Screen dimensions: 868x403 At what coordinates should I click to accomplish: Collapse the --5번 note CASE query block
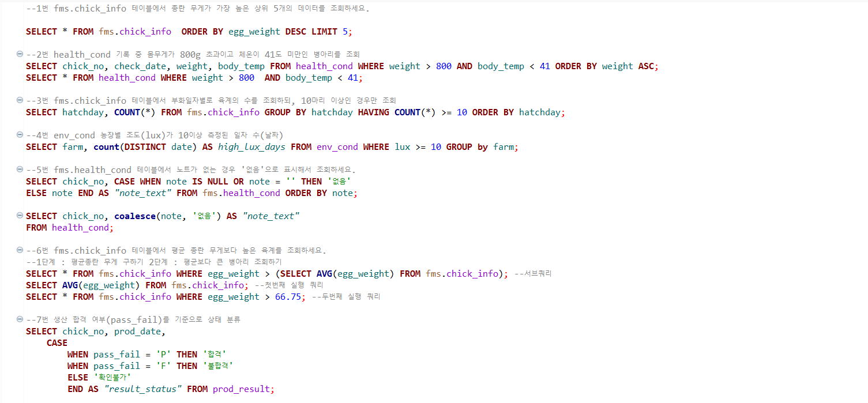pyautogui.click(x=20, y=170)
